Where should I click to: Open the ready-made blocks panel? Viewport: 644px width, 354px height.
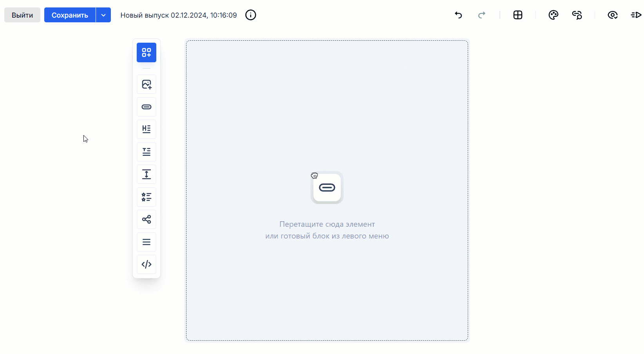click(x=147, y=52)
